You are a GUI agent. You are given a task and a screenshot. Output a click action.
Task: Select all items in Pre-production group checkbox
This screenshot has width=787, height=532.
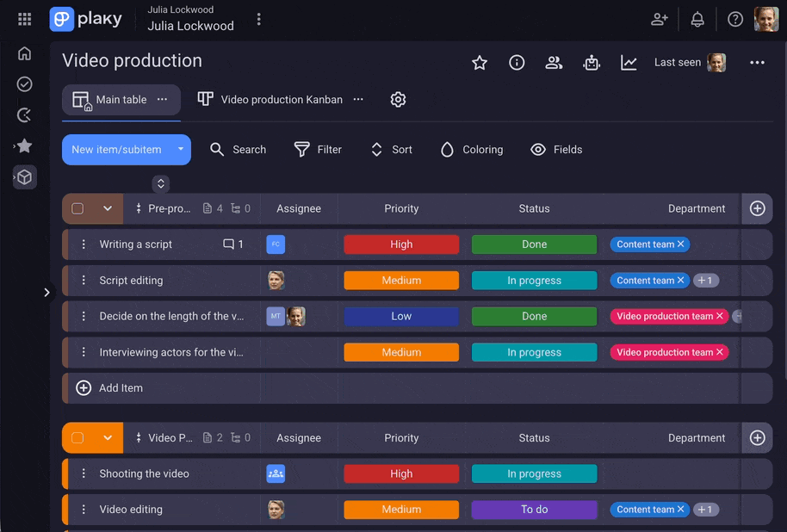[x=77, y=208]
